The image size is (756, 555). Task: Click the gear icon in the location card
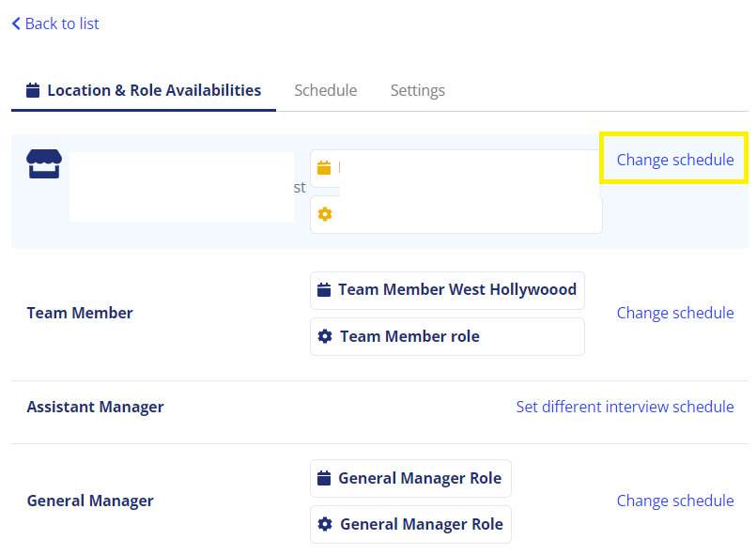click(325, 214)
